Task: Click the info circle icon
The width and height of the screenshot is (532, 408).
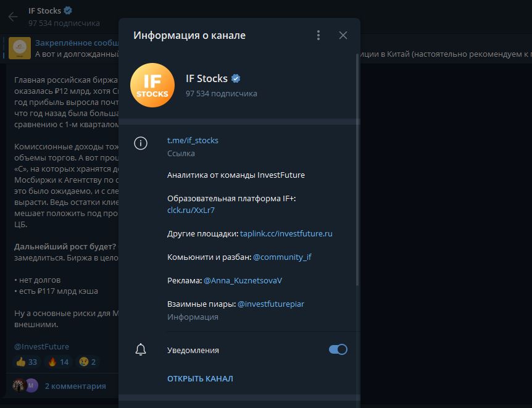Action: [x=141, y=144]
